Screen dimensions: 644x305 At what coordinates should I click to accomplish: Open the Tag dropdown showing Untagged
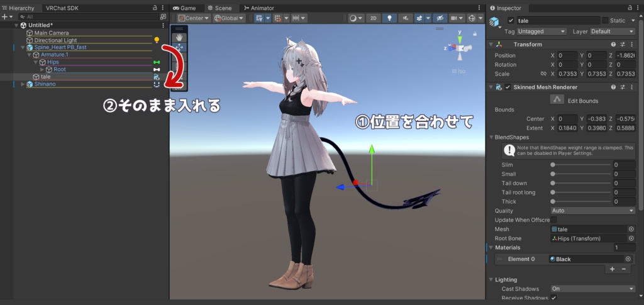point(541,31)
